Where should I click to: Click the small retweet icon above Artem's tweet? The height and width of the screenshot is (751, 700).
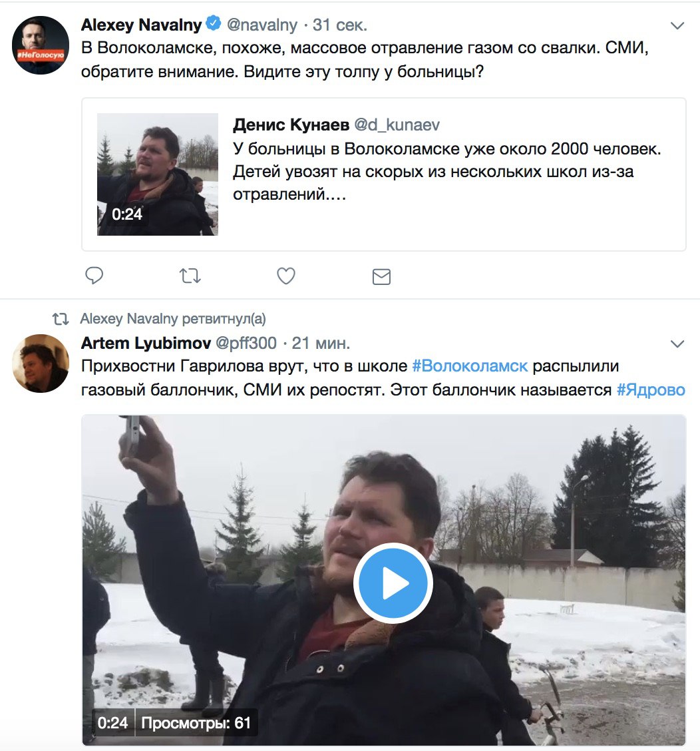coord(61,318)
